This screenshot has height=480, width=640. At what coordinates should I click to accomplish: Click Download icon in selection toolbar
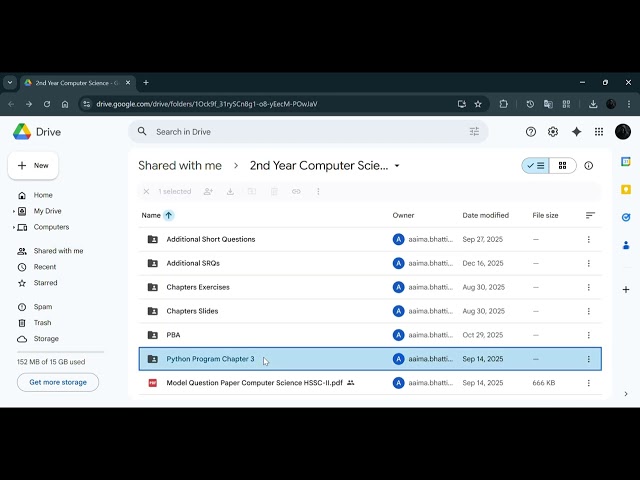pos(230,191)
